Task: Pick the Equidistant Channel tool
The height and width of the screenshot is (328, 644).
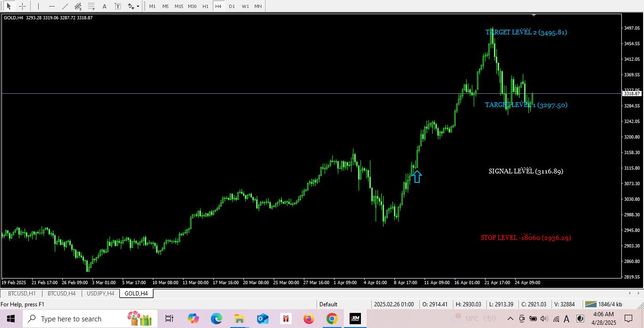Action: pos(78,7)
